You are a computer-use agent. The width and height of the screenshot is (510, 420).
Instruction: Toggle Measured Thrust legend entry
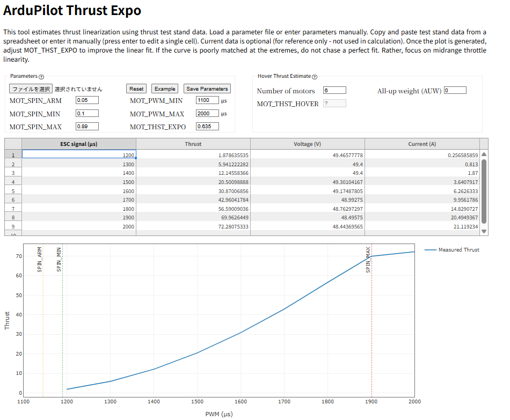pyautogui.click(x=452, y=249)
